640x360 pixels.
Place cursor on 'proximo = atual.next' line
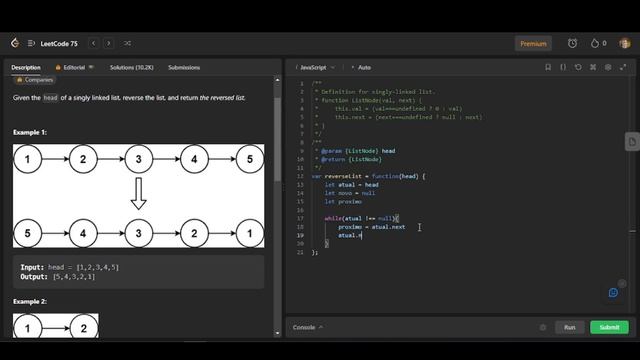(371, 227)
